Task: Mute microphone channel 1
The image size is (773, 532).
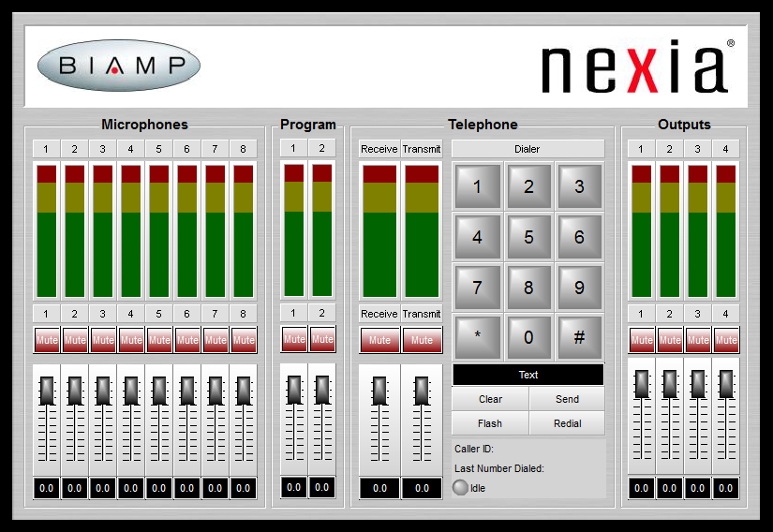Action: [47, 340]
